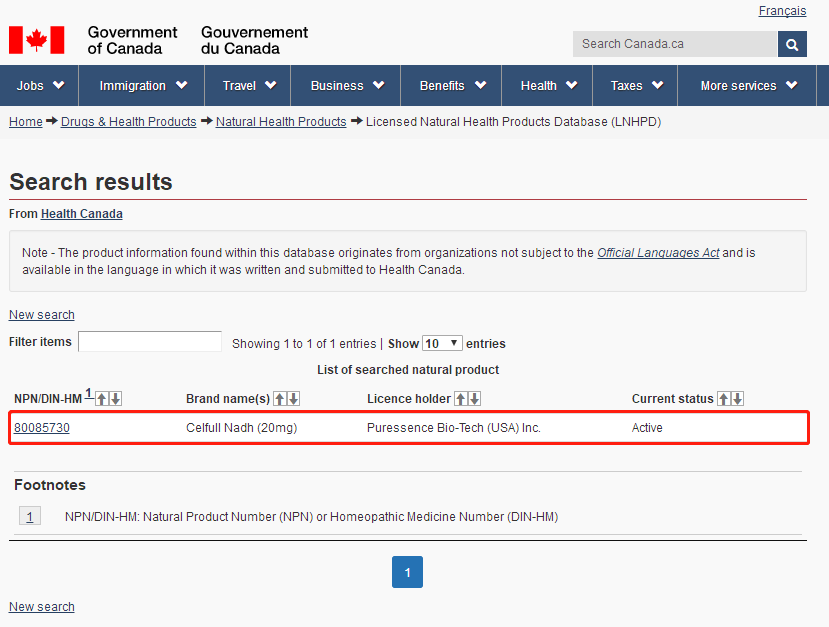Open the Health menu

(548, 86)
